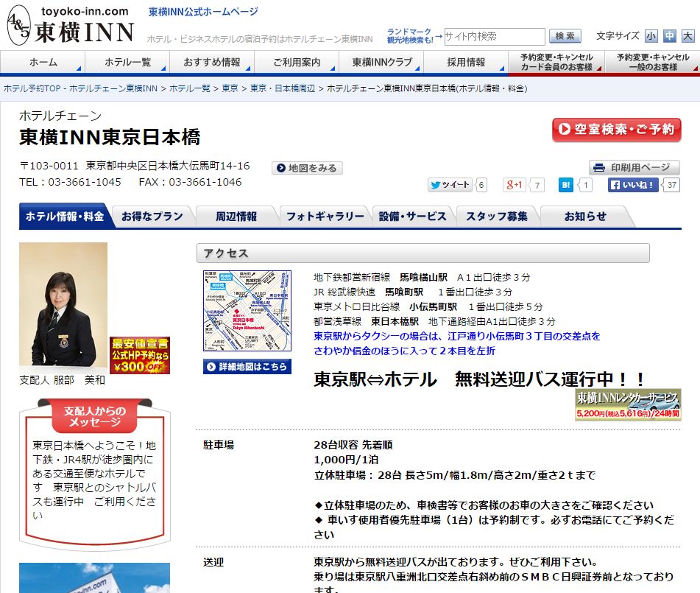Click the 東横INN公式ホームページ link

pos(203,12)
